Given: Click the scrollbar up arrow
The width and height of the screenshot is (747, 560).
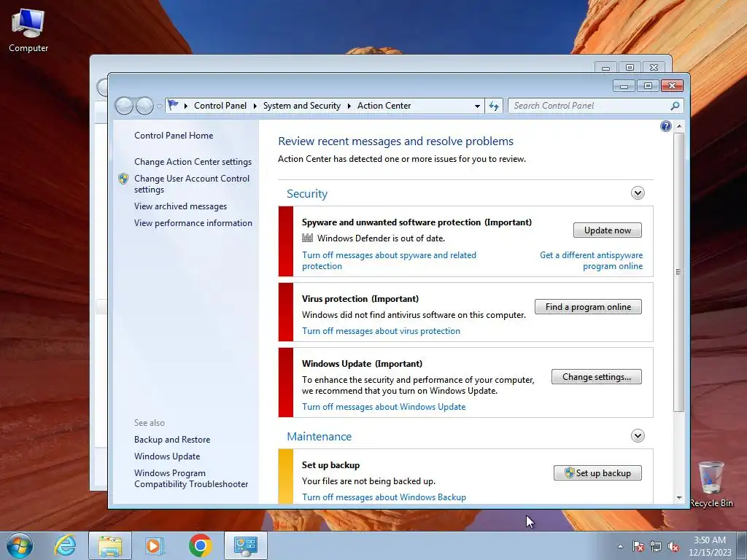Looking at the screenshot, I should point(679,126).
